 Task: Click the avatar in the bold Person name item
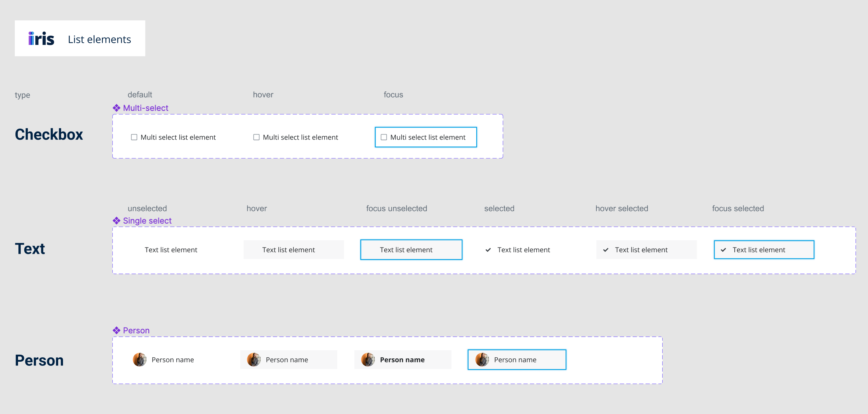pos(368,359)
